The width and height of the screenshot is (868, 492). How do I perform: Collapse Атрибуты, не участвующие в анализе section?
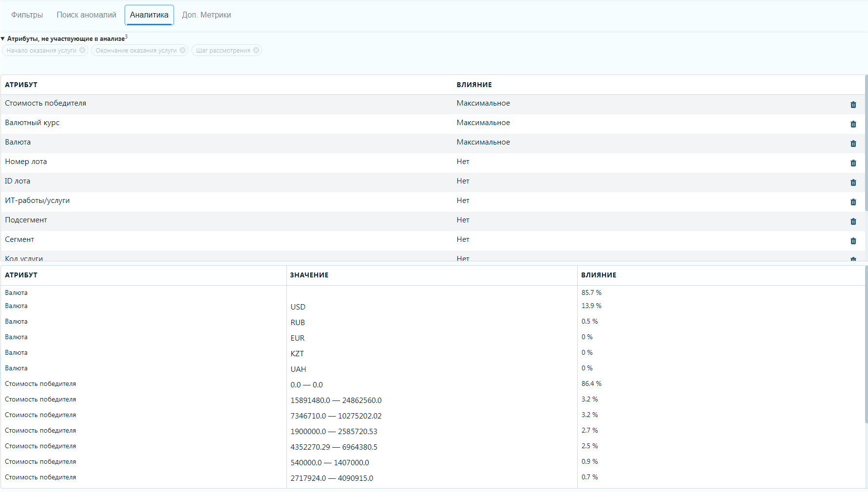point(3,38)
